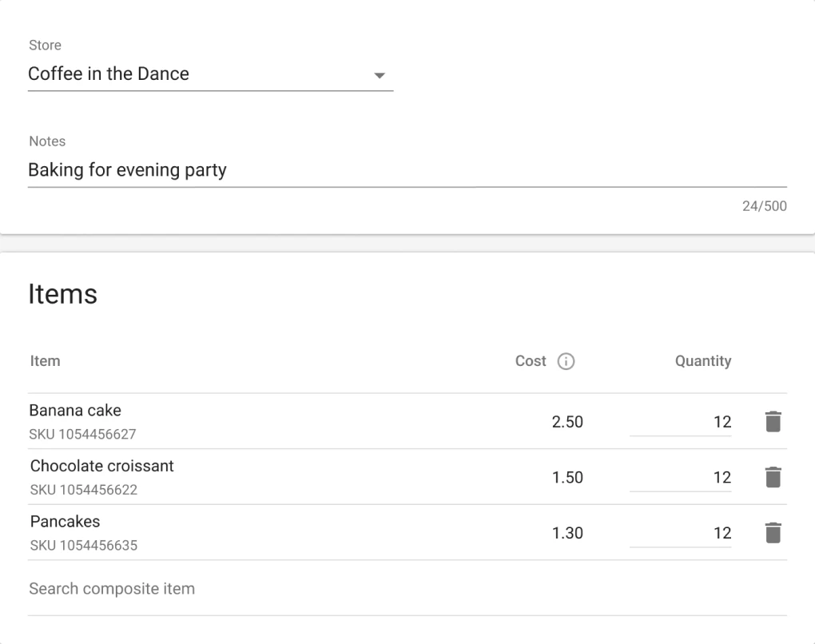Click the 1.50 cost of Chocolate croissant
Image resolution: width=815 pixels, height=644 pixels.
pos(567,477)
